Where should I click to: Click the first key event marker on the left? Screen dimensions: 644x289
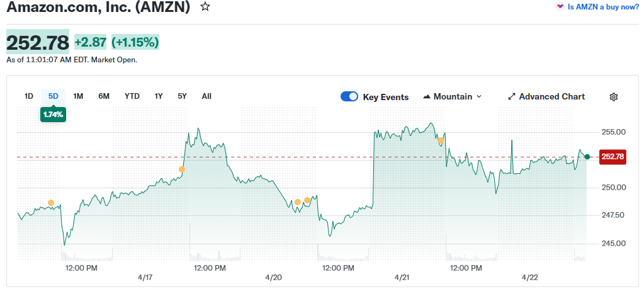[51, 203]
